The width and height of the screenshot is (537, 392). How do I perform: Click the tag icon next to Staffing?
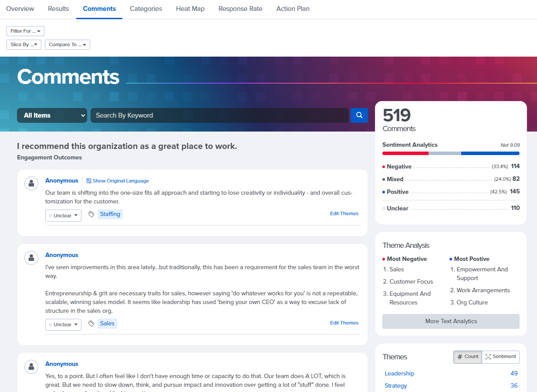click(91, 214)
